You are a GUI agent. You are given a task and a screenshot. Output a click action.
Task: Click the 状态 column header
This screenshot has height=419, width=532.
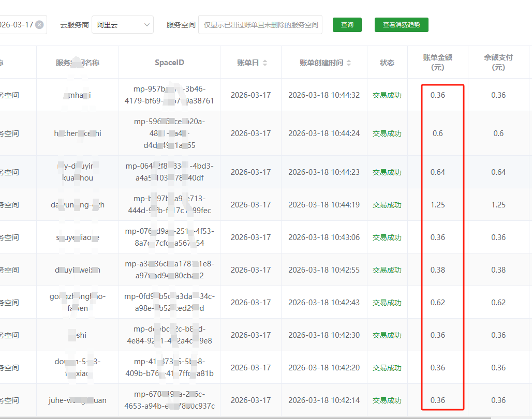(x=387, y=63)
